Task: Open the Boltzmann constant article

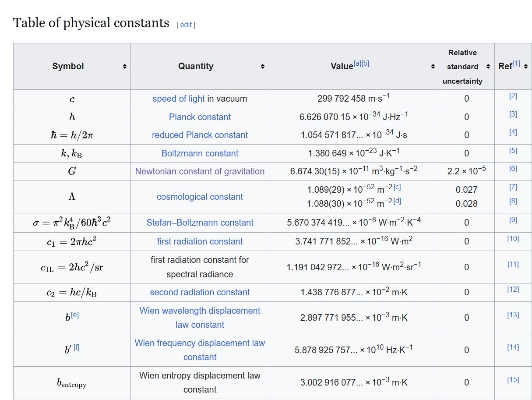Action: (200, 153)
